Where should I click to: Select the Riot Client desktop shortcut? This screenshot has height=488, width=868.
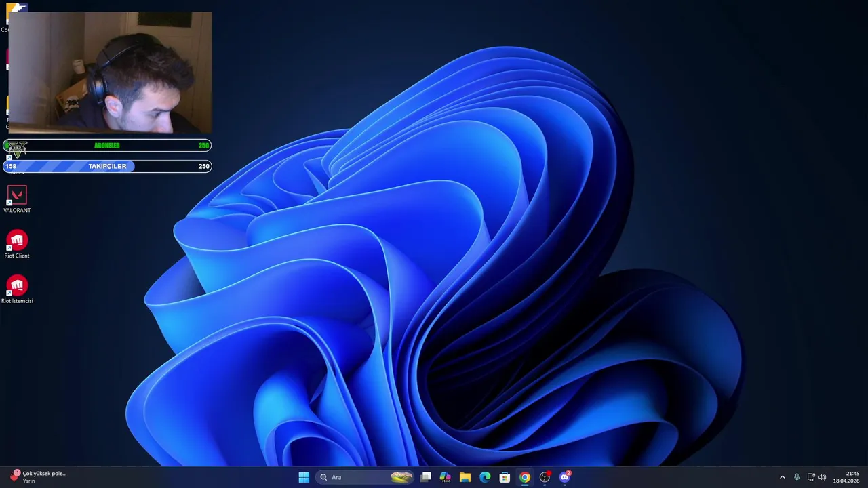point(17,245)
